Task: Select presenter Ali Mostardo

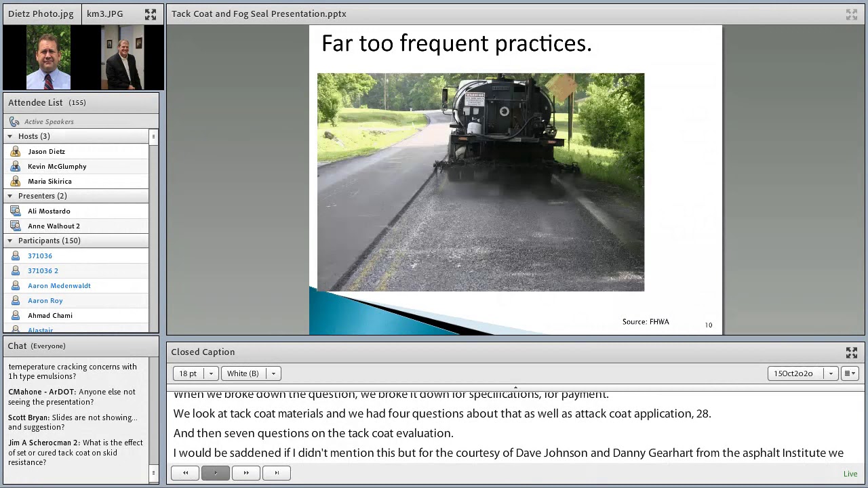Action: [x=49, y=211]
